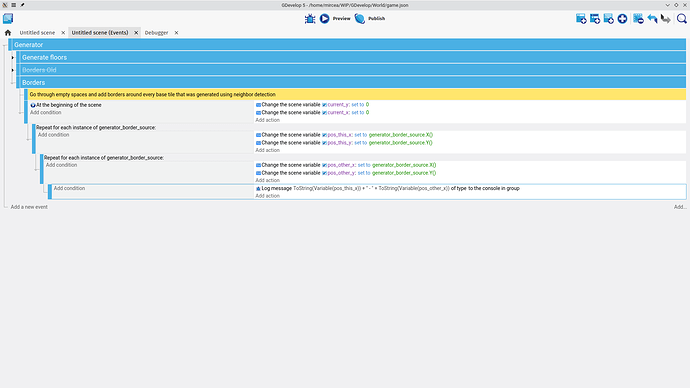
Task: Open the Debugger tab
Action: 156,33
